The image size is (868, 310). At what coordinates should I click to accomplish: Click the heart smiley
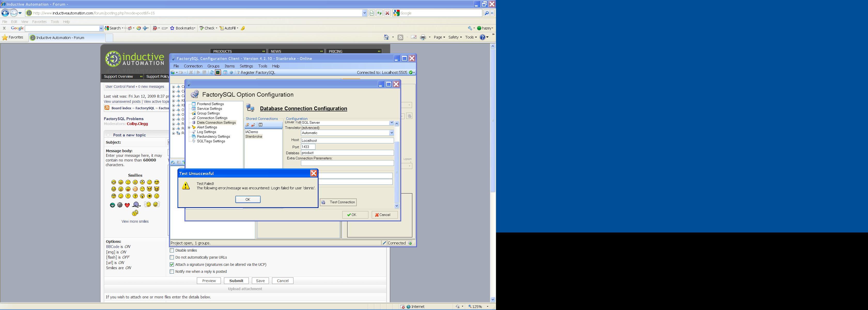coord(127,205)
